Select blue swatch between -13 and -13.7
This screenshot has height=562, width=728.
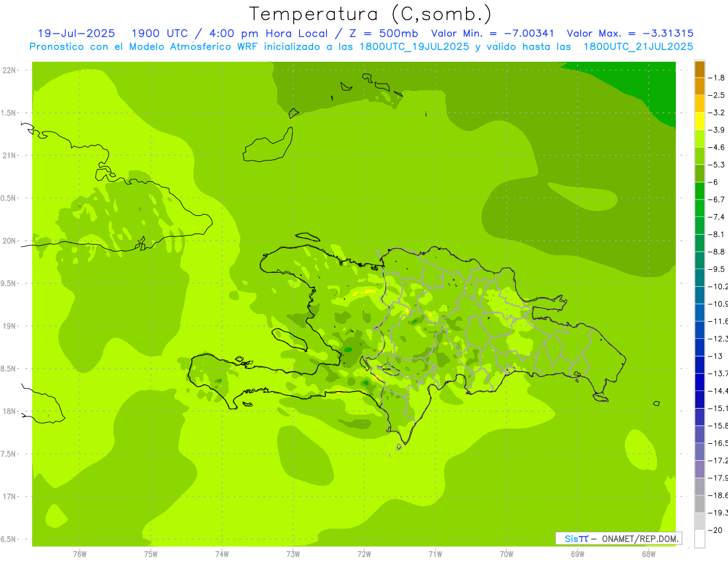tap(699, 364)
